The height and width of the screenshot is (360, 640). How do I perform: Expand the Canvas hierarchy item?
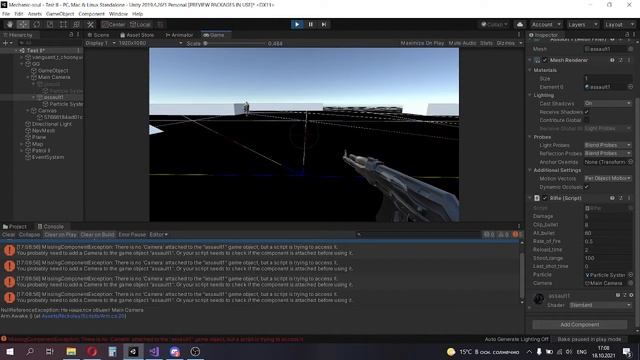28,111
